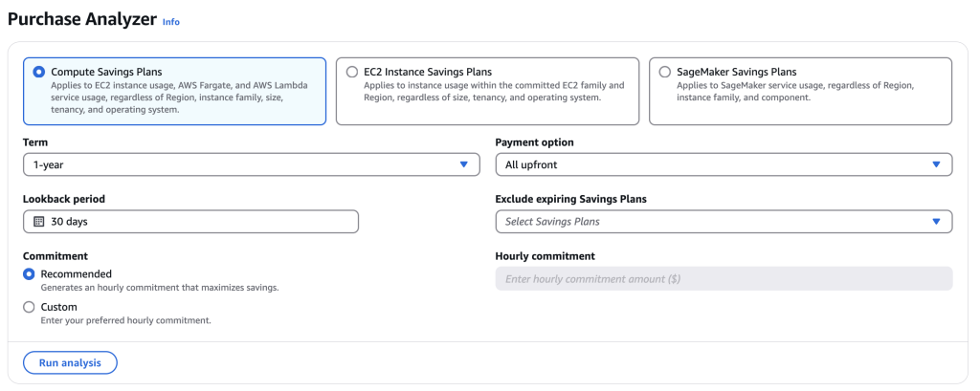Click the SageMaker Savings Plans description text
Viewport: 980px width, 391px height.
pyautogui.click(x=797, y=91)
